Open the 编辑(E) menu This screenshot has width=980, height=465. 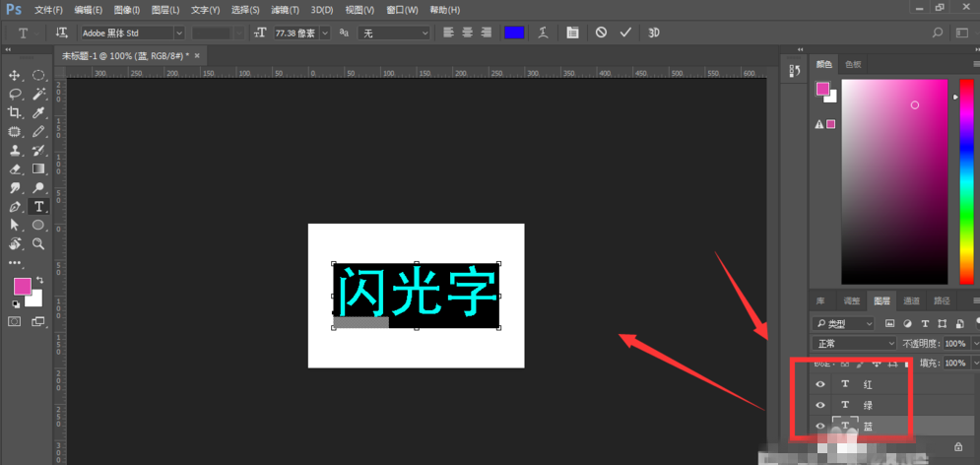88,10
